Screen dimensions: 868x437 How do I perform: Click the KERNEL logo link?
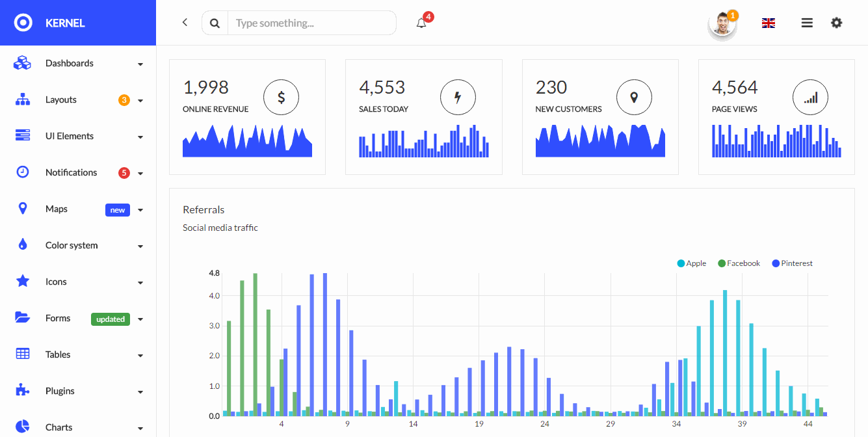pyautogui.click(x=49, y=22)
